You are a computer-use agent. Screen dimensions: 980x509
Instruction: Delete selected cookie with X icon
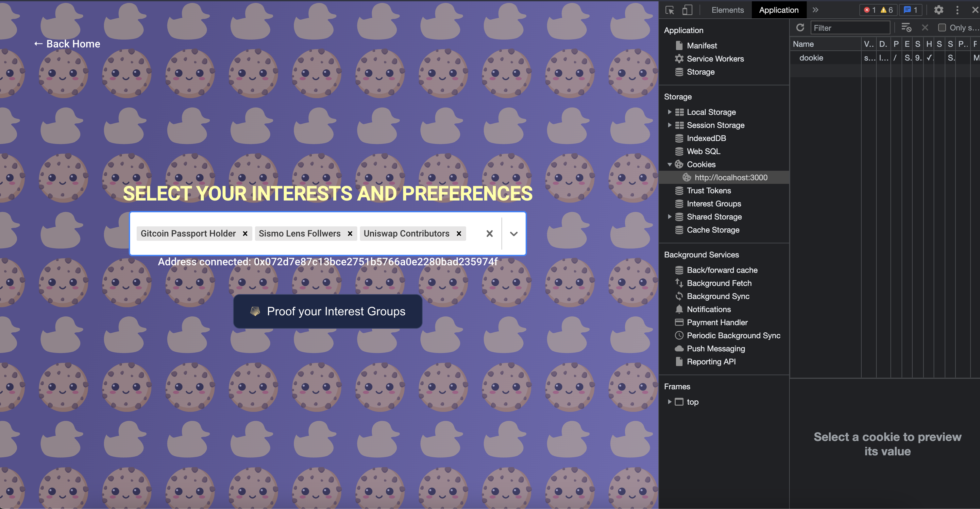925,28
